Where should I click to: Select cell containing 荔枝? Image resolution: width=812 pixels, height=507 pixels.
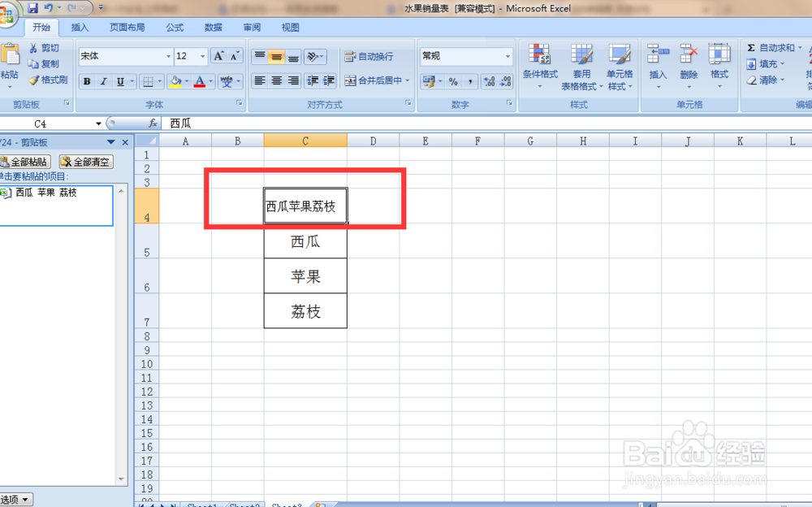[305, 310]
